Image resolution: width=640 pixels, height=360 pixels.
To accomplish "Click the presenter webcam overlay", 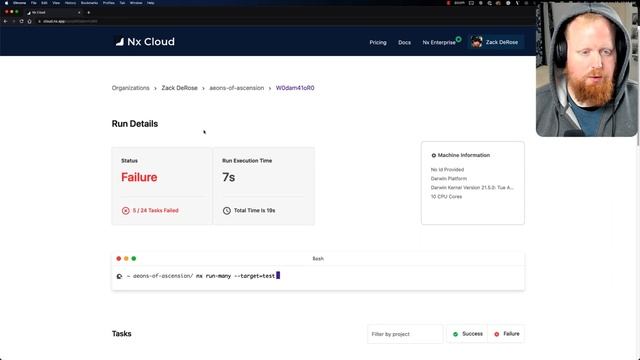I will (x=587, y=69).
